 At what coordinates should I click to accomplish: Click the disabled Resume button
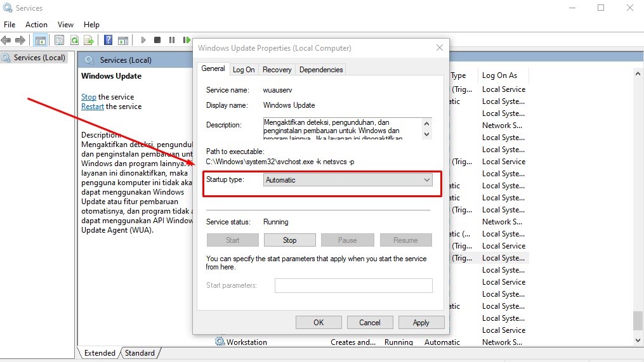point(406,240)
